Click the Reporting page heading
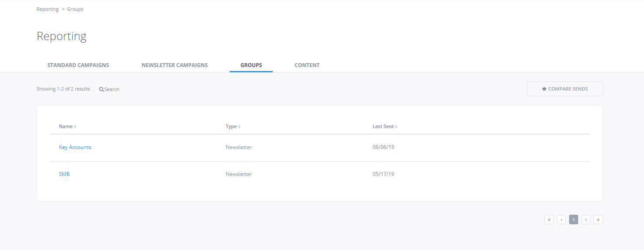 click(61, 36)
